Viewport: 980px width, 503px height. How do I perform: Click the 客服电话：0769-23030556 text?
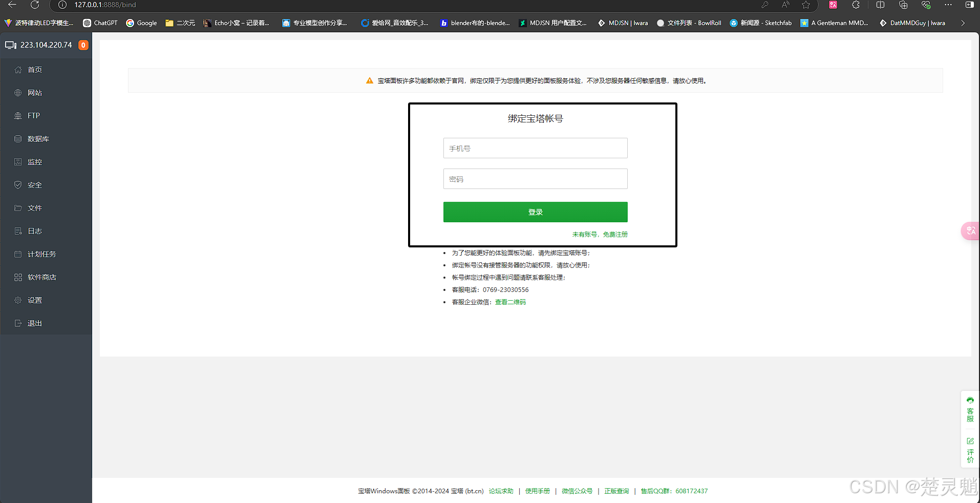pyautogui.click(x=490, y=290)
